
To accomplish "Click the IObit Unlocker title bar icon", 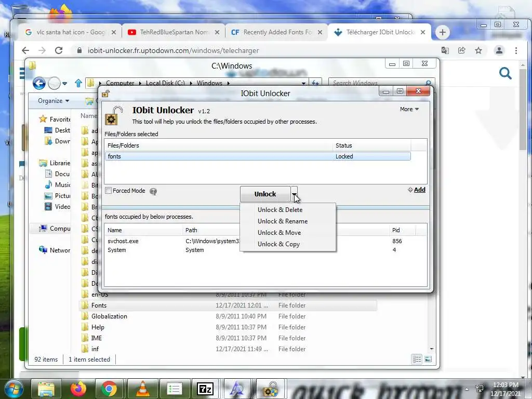I will [x=106, y=94].
